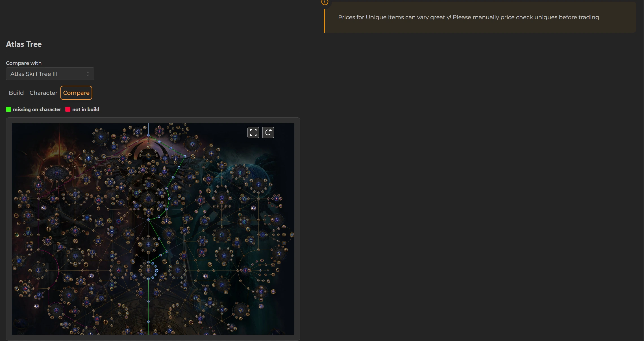
Task: Switch to the Character view
Action: pos(43,93)
